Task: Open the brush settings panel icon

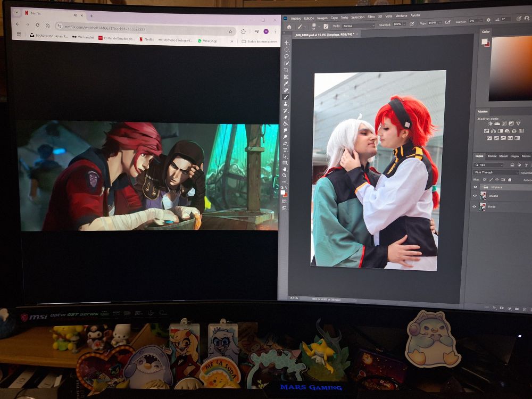Action: 326,26
